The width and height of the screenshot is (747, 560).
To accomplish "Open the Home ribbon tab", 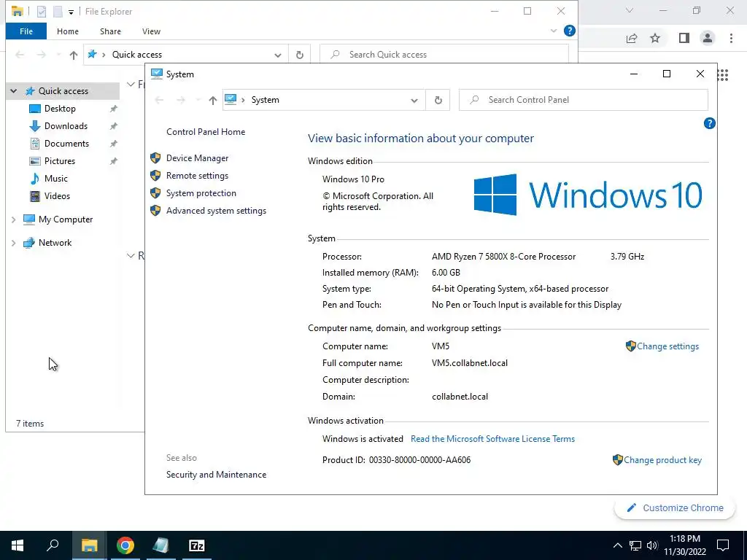I will [68, 31].
